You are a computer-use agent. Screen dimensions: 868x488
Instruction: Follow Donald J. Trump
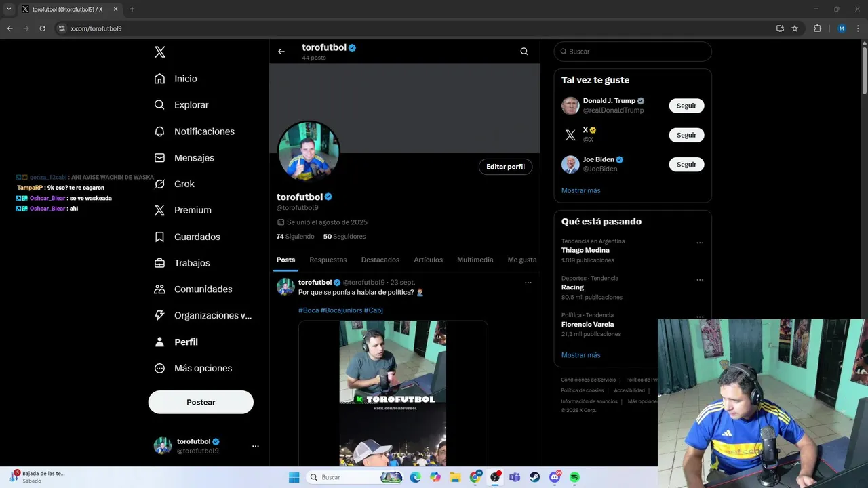[686, 106]
